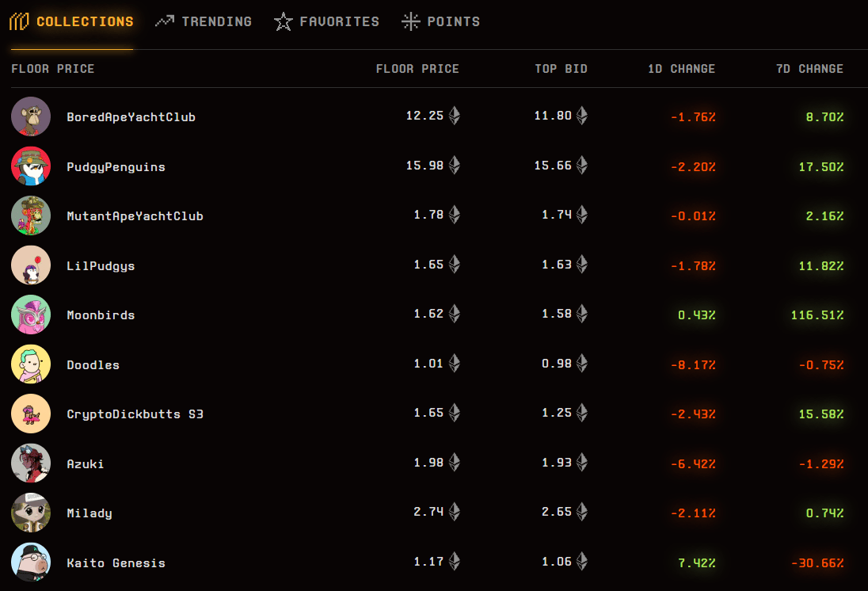Click the Points sparkle icon

pyautogui.click(x=411, y=21)
